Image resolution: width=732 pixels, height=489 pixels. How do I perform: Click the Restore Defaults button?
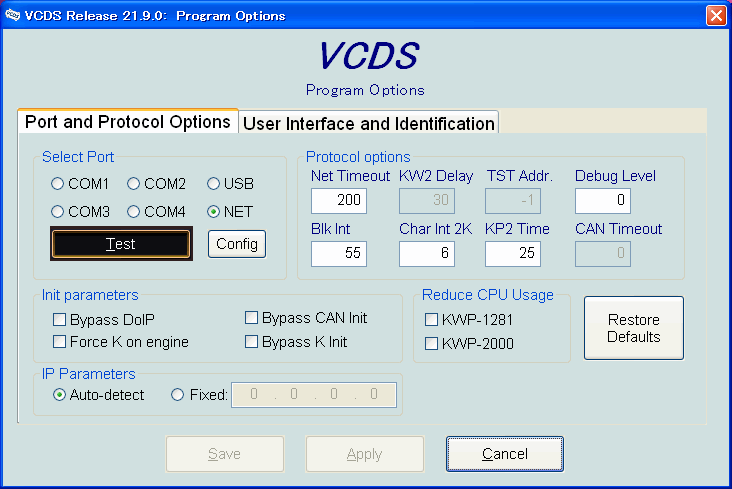click(x=634, y=328)
